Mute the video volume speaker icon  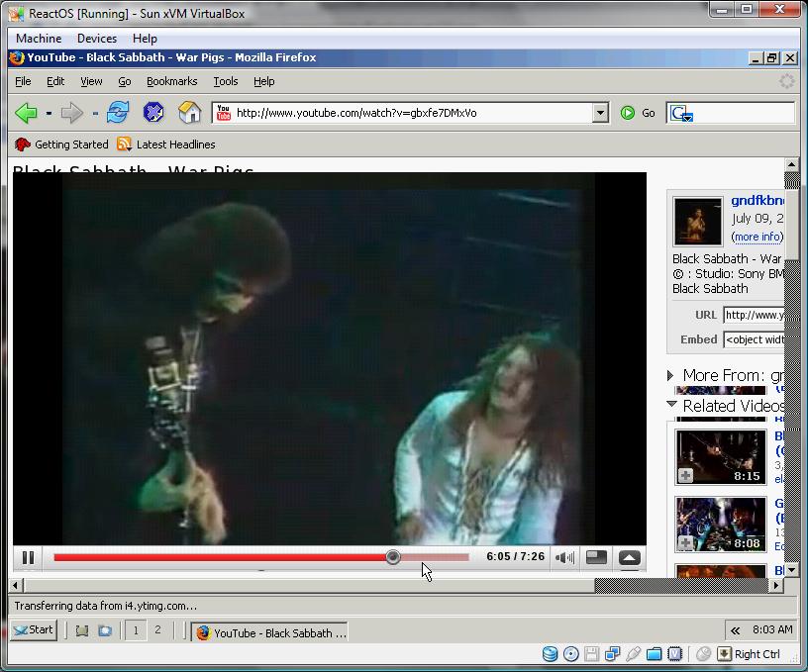(564, 558)
